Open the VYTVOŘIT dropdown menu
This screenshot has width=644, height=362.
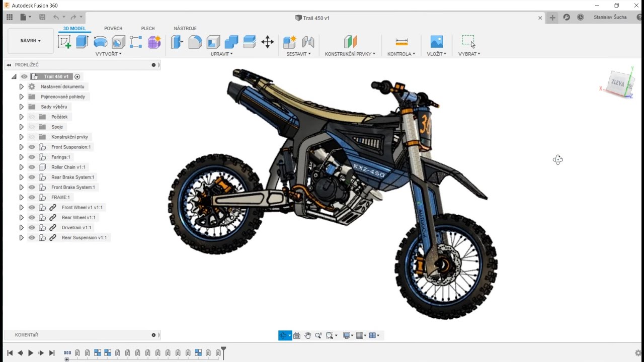pos(109,54)
